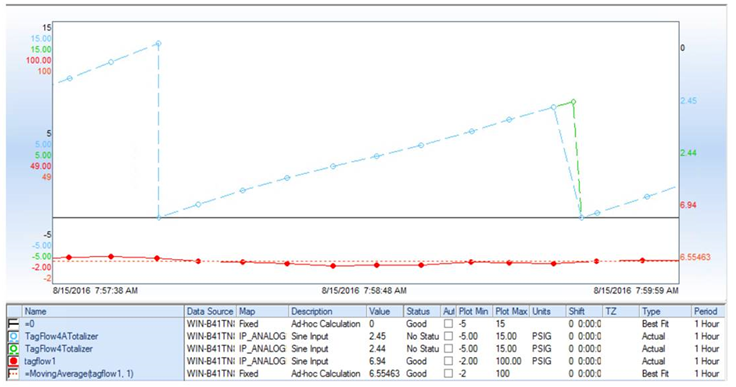
Task: Click the orange 6.55463 readout on right axis
Action: [695, 257]
